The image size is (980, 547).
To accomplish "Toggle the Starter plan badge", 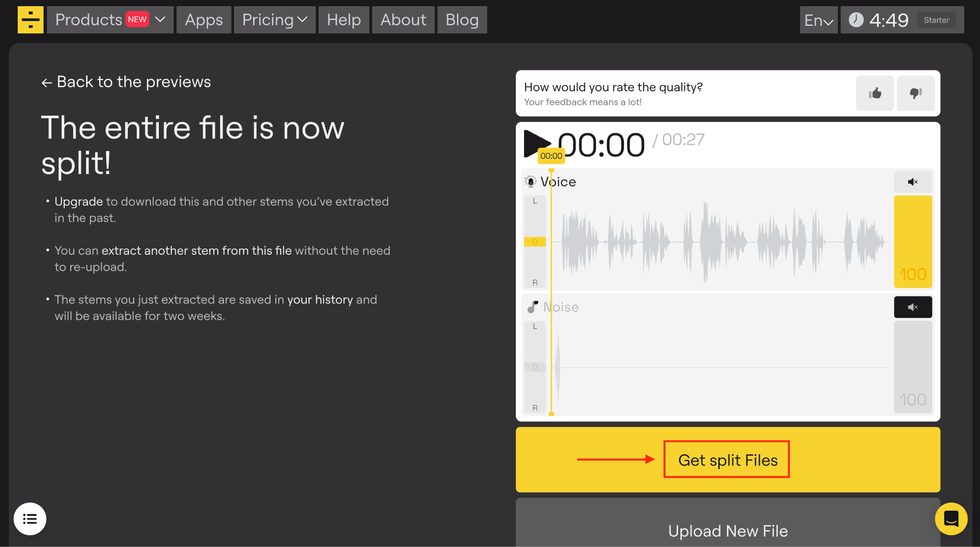I will pos(937,20).
